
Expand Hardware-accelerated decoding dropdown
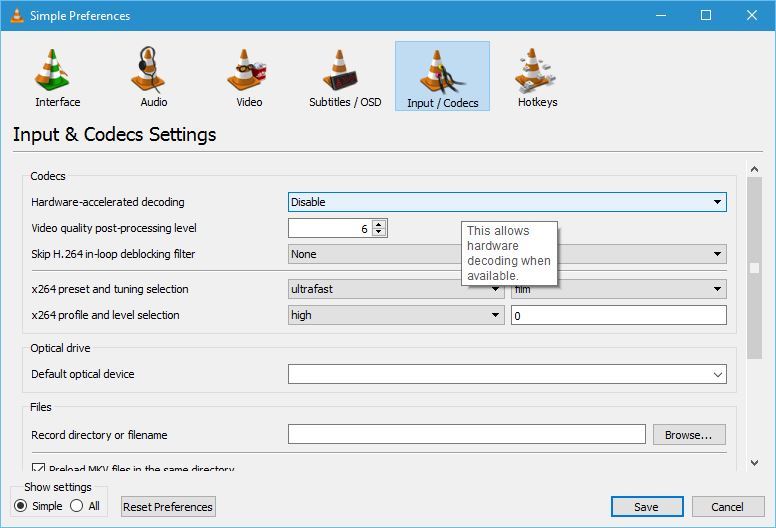507,202
